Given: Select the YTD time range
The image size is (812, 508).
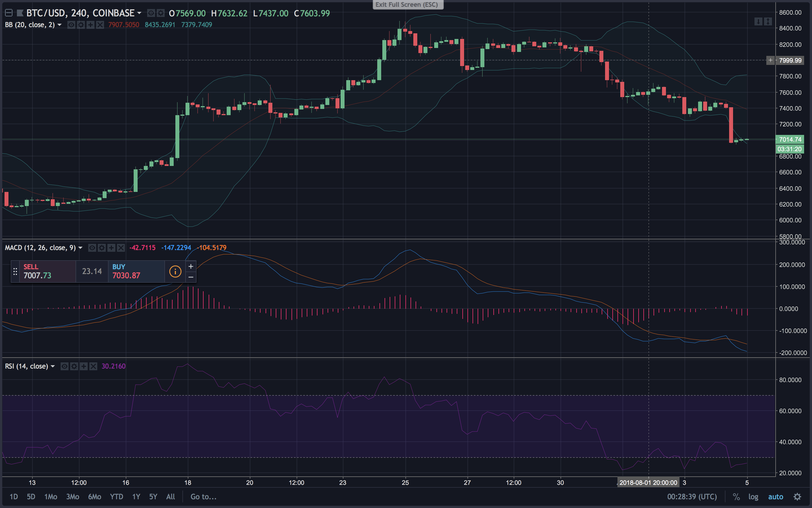Looking at the screenshot, I should pos(116,497).
